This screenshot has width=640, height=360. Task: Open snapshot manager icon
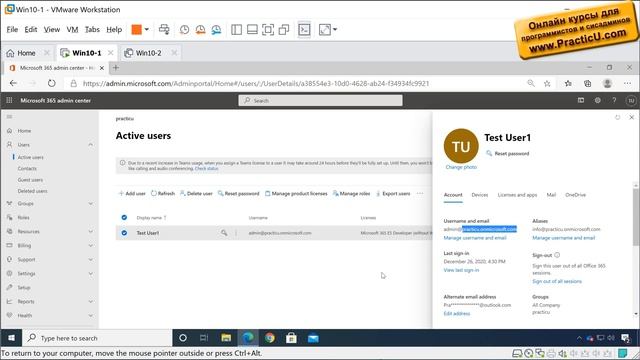click(216, 29)
